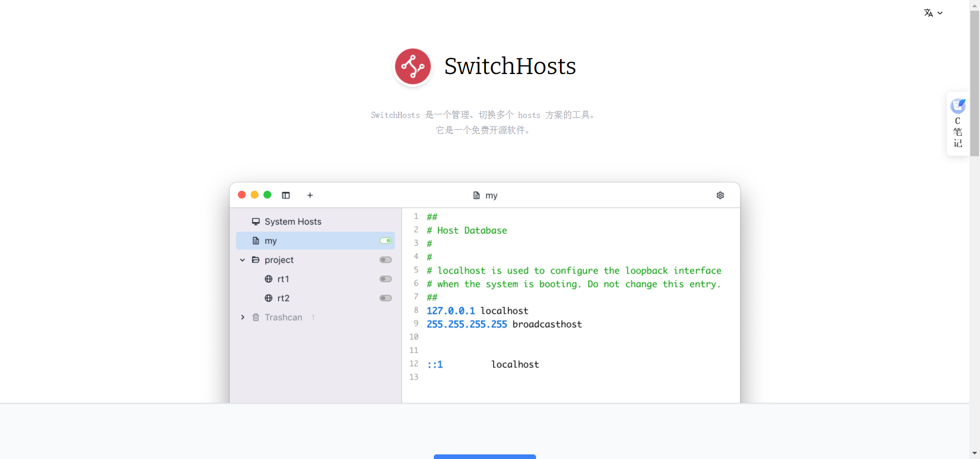Click the yellow macOS window button
Viewport: 980px width, 459px height.
coord(255,195)
